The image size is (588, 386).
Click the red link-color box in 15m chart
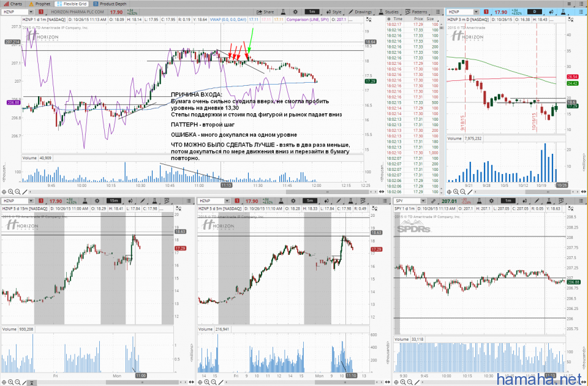tap(41, 201)
